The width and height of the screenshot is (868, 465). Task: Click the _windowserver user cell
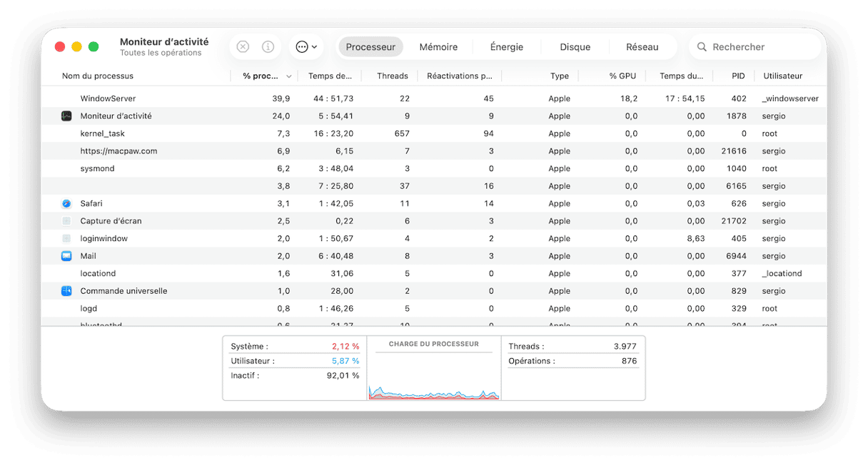(790, 98)
